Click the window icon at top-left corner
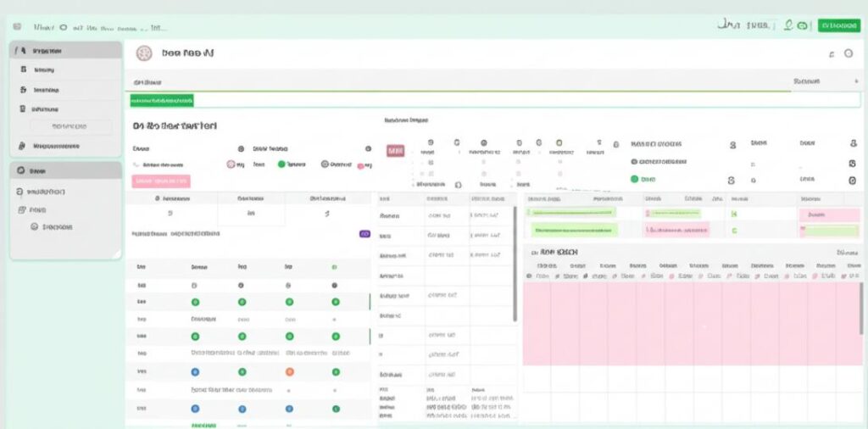Viewport: 868px width, 429px height. [x=18, y=27]
